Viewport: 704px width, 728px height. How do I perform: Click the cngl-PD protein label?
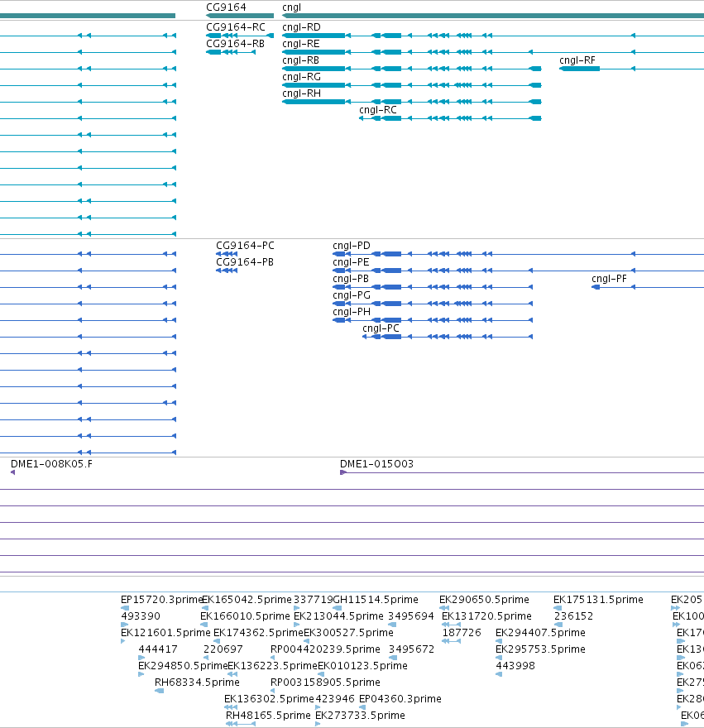[352, 246]
